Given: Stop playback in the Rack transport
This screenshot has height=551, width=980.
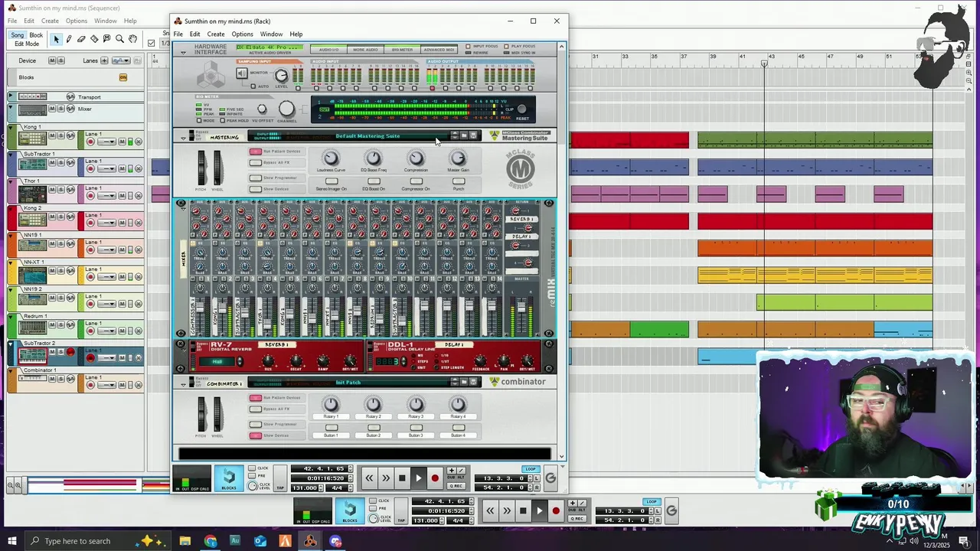Looking at the screenshot, I should tap(402, 478).
